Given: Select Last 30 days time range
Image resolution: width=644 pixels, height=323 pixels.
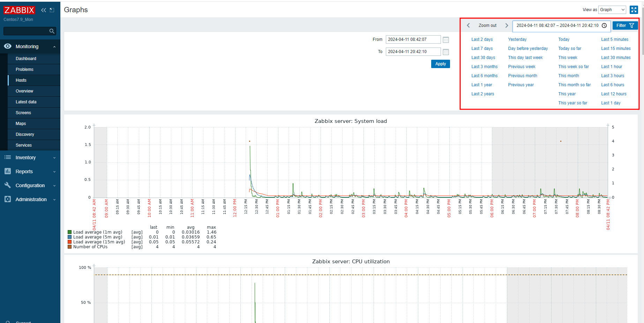Looking at the screenshot, I should click(483, 58).
